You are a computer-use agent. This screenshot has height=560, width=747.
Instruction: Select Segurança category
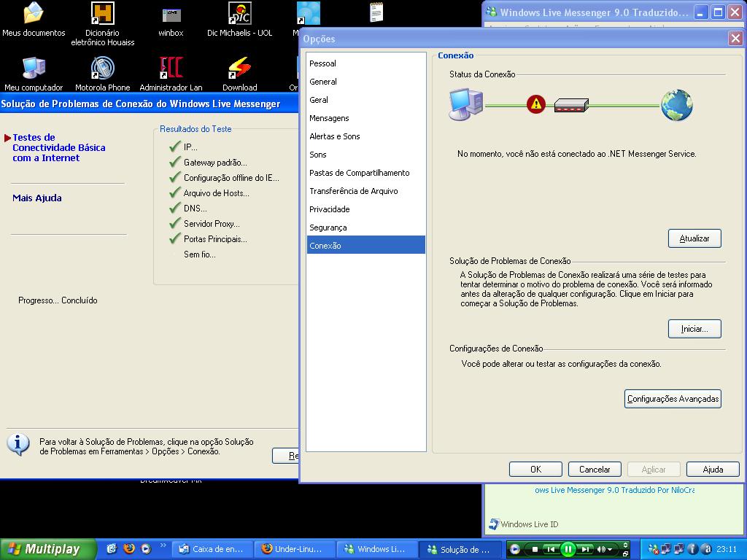point(366,227)
